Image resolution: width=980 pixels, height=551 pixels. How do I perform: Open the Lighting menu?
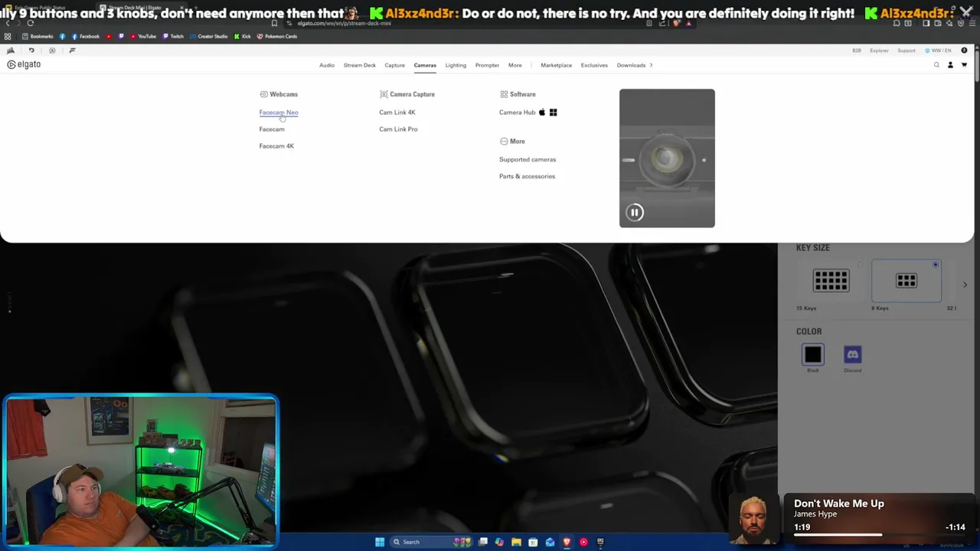456,65
